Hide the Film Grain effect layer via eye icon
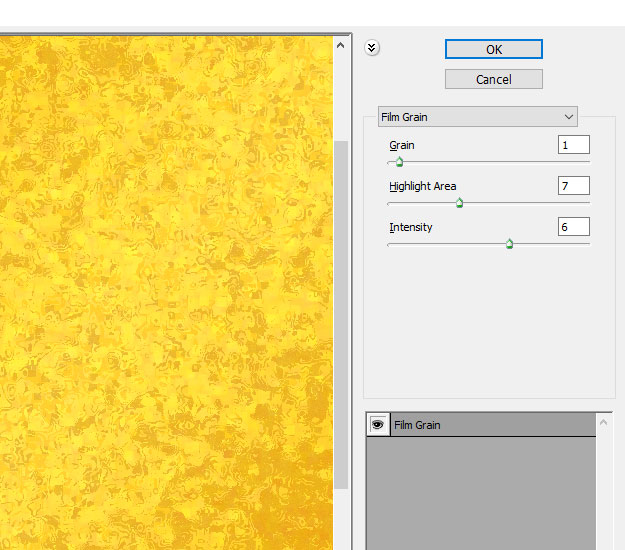 (378, 425)
